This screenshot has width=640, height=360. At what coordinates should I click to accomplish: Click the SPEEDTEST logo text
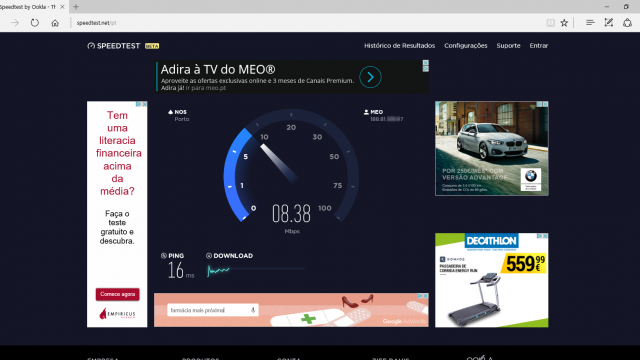(x=118, y=46)
